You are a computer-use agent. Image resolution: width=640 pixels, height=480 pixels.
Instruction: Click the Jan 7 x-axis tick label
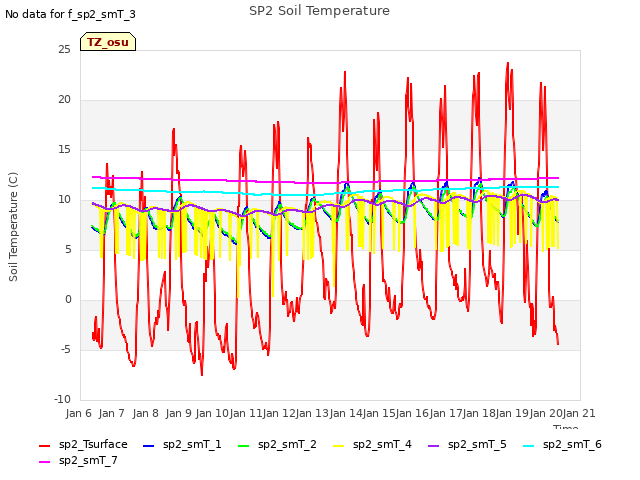coord(111,413)
